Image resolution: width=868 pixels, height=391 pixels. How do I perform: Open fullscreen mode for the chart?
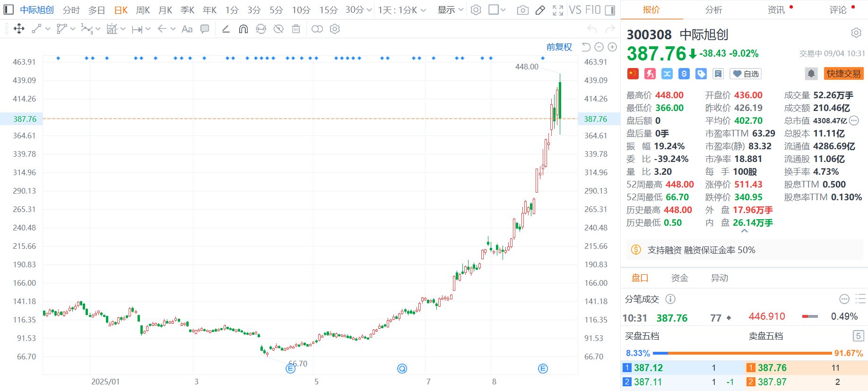pyautogui.click(x=558, y=10)
